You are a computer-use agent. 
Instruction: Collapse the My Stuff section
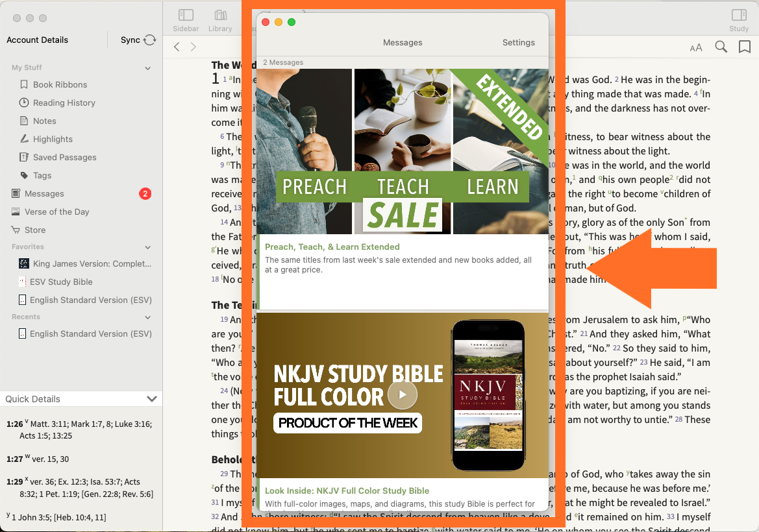[147, 68]
